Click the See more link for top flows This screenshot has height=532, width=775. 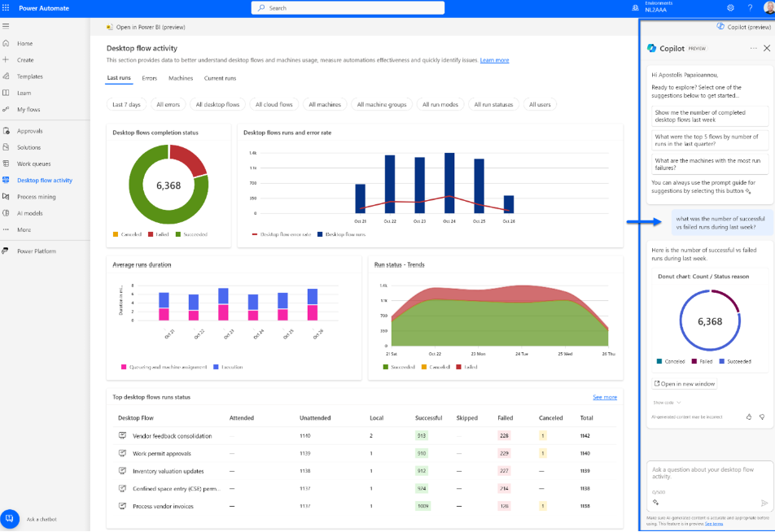point(604,397)
